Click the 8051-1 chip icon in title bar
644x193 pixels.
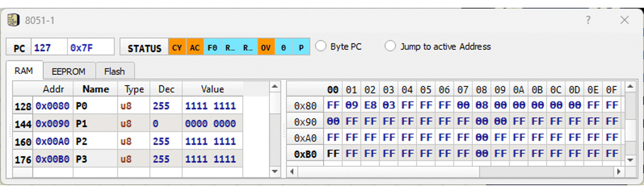pyautogui.click(x=13, y=20)
